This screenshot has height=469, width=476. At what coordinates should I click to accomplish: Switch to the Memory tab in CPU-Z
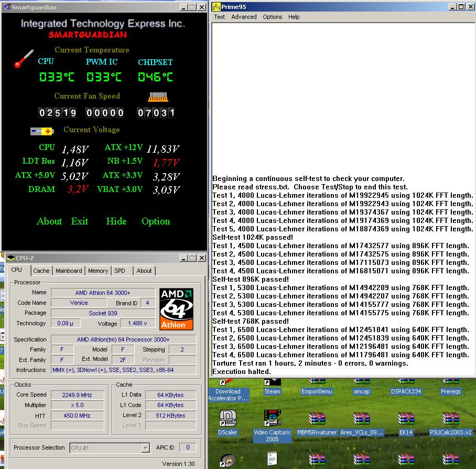click(x=98, y=271)
